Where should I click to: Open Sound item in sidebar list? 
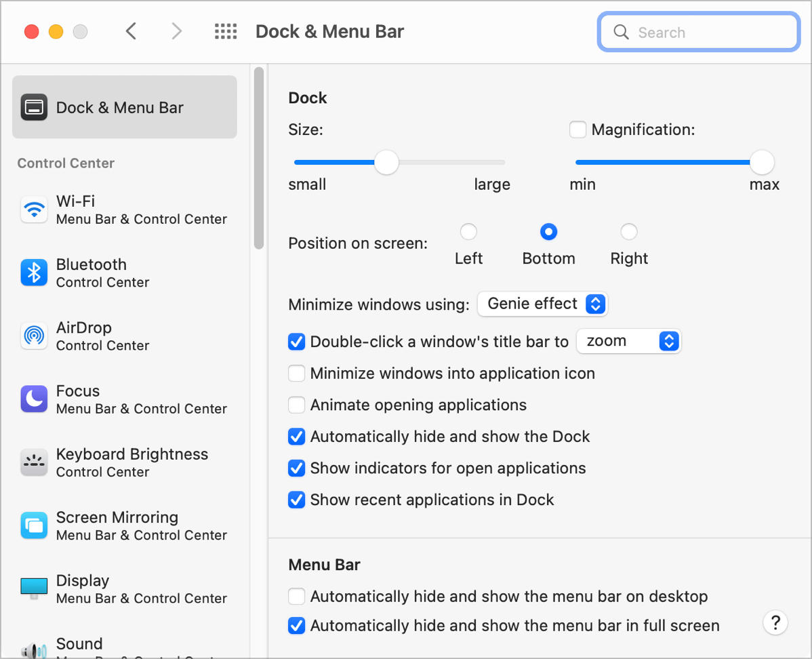coord(79,644)
